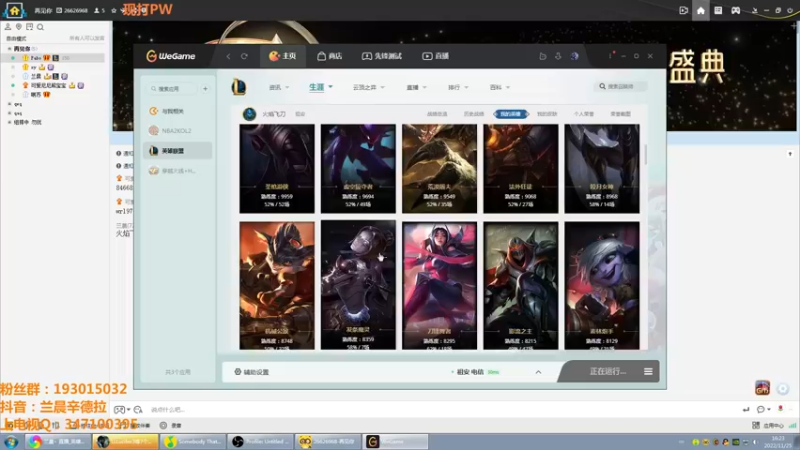Open 刀锋舞者 champion card
The width and height of the screenshot is (800, 450).
click(439, 285)
